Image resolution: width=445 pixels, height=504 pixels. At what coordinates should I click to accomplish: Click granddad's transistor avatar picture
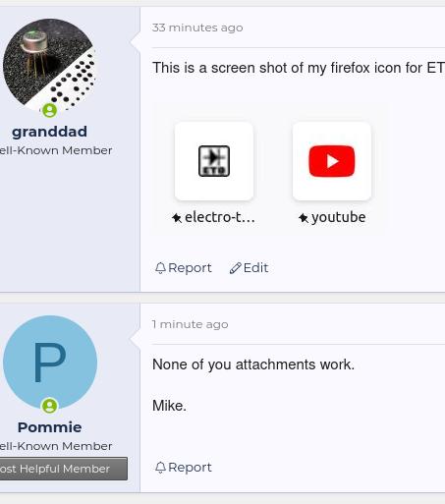pos(50,65)
